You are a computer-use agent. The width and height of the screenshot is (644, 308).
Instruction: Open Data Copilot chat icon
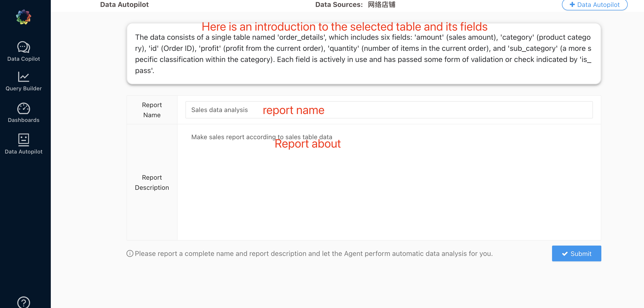click(x=23, y=47)
